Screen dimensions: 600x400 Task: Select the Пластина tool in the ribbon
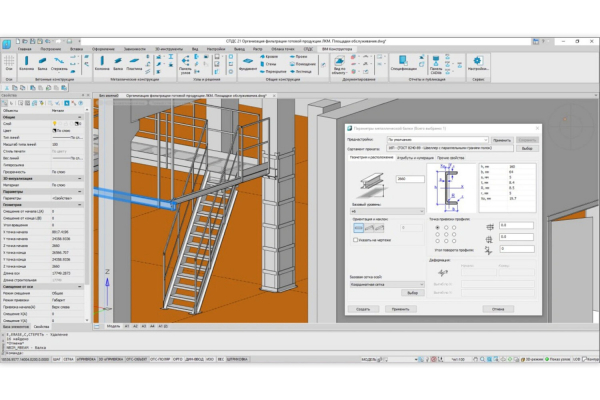pyautogui.click(x=134, y=63)
